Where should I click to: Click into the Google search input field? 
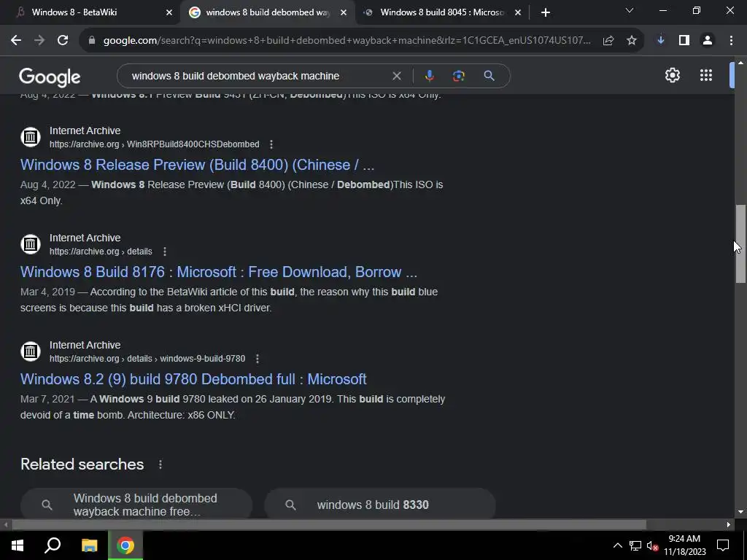(x=258, y=76)
